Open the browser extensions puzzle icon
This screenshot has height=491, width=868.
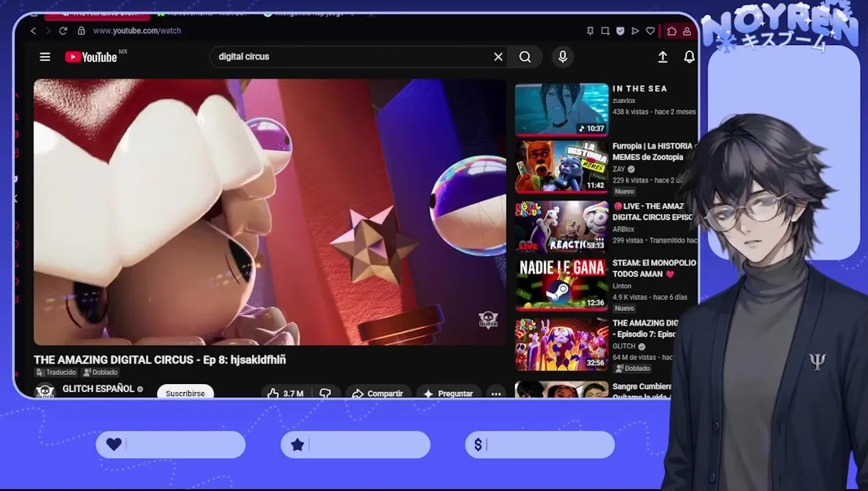672,31
